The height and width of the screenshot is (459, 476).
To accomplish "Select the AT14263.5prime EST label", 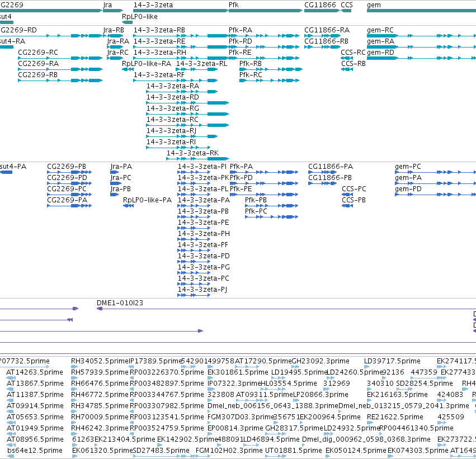I will click(35, 372).
